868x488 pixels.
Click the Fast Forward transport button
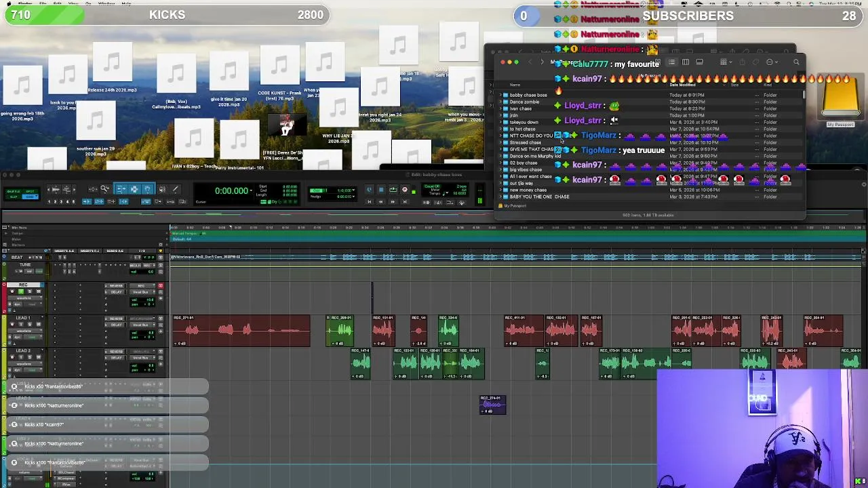(x=393, y=201)
